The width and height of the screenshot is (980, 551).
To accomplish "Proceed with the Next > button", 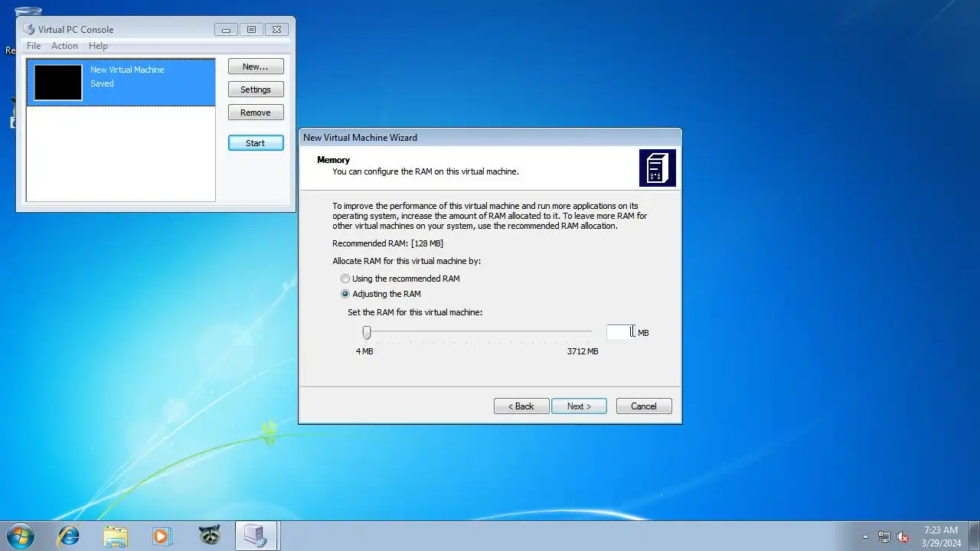I will [579, 406].
